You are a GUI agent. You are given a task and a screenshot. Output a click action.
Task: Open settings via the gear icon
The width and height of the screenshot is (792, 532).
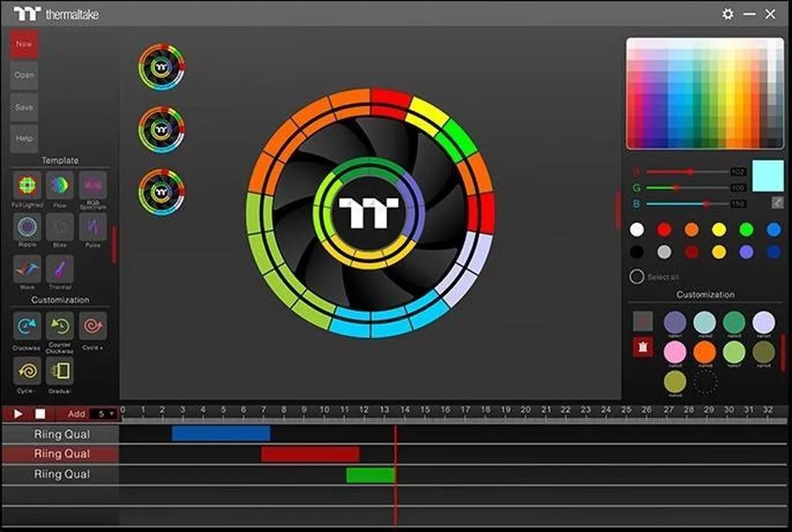(x=728, y=14)
